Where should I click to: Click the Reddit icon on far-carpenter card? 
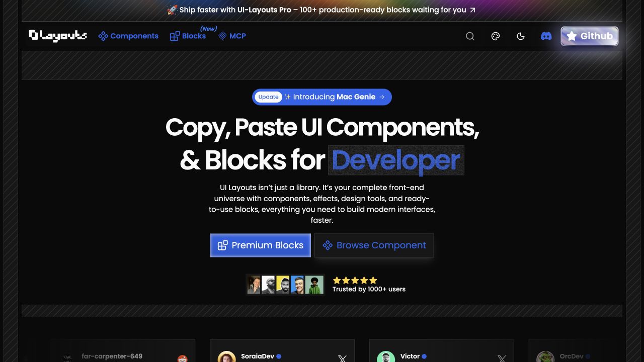(x=182, y=359)
